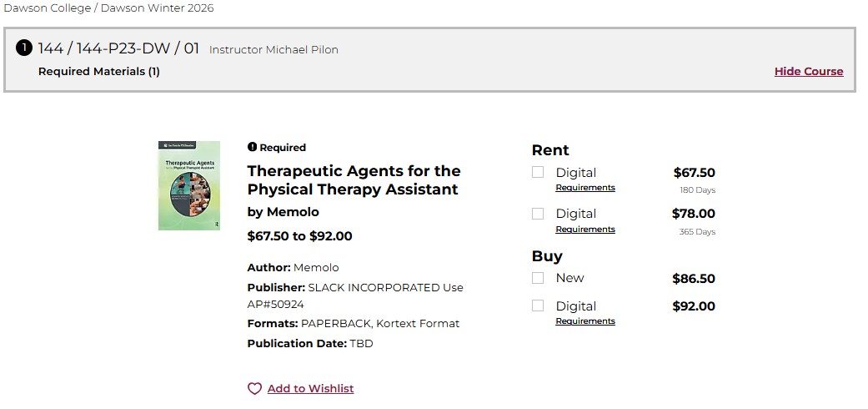Go to Dawson College breadcrumb
This screenshot has height=409, width=868.
47,8
